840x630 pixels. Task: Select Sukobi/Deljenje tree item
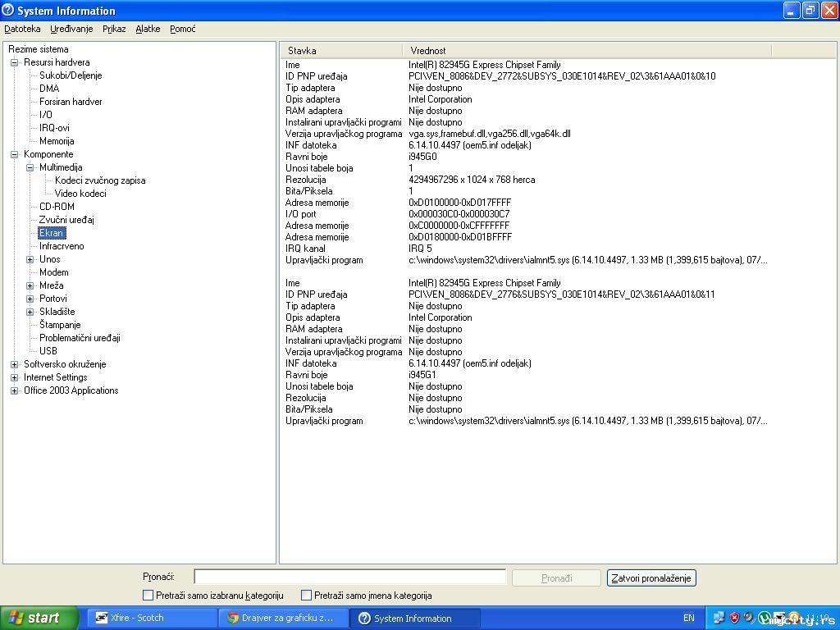coord(71,75)
